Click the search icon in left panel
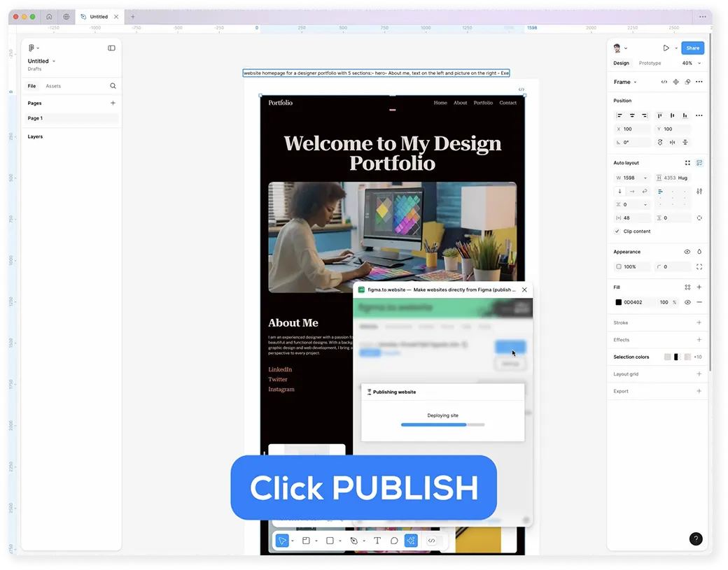This screenshot has height=570, width=728. [113, 86]
